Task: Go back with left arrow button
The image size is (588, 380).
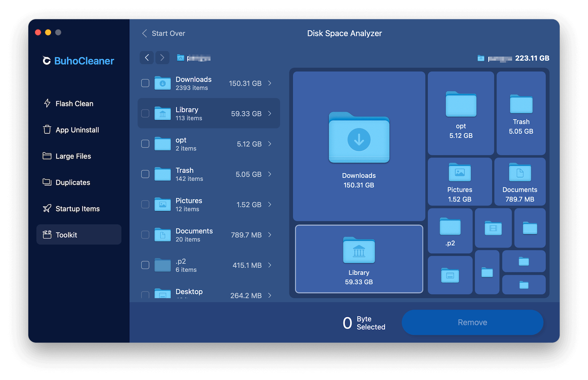Action: point(147,58)
